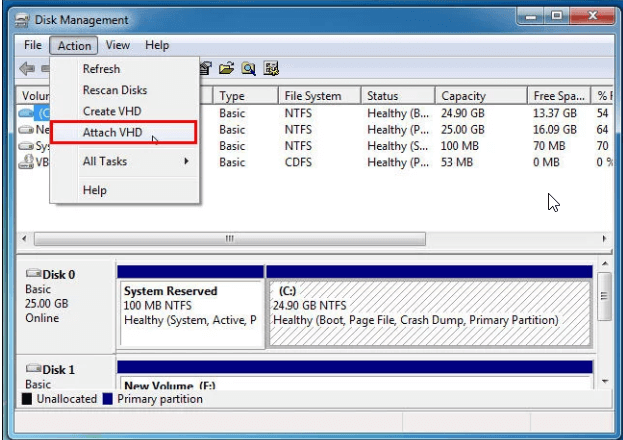Click the Disk 0 drive icon
Screen dimensions: 623x440
click(33, 274)
